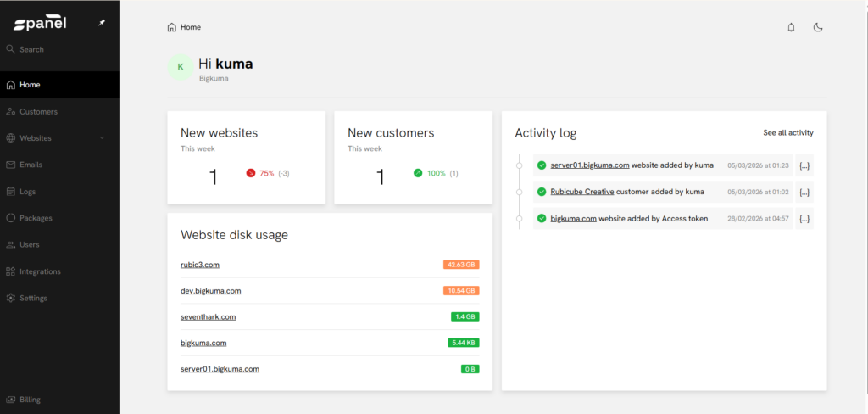Click the Settings gear icon in the sidebar

[11, 298]
